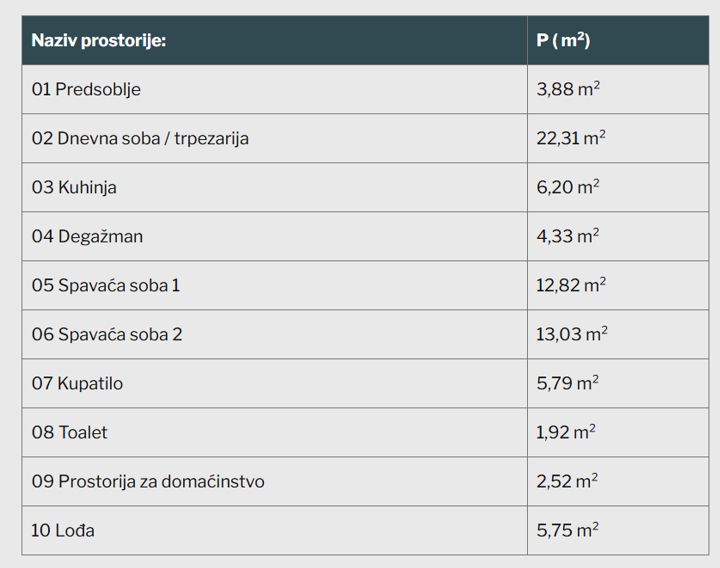720x568 pixels.
Task: Select the 5,79 m² area value
Action: point(568,383)
